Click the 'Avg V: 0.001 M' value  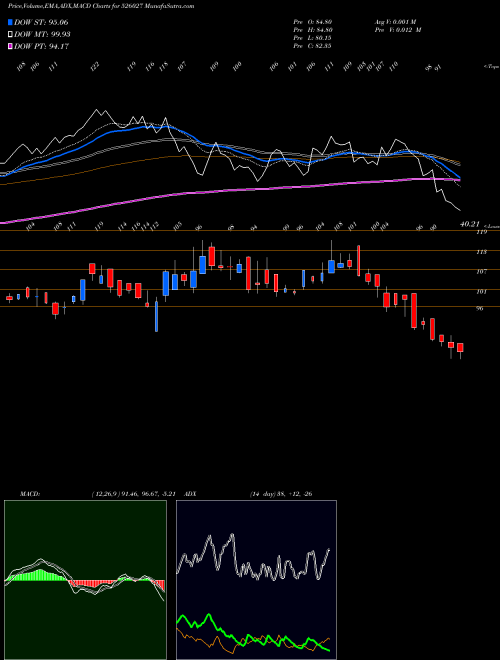click(395, 22)
